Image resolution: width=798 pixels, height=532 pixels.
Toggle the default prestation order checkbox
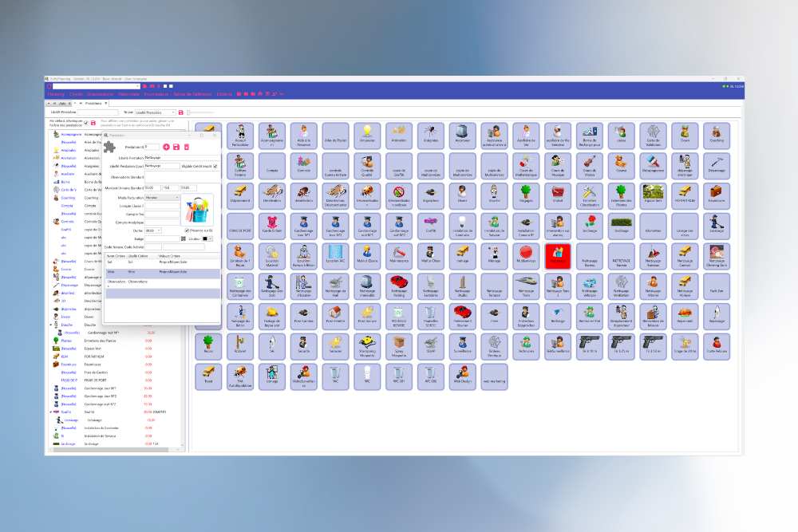pos(84,122)
